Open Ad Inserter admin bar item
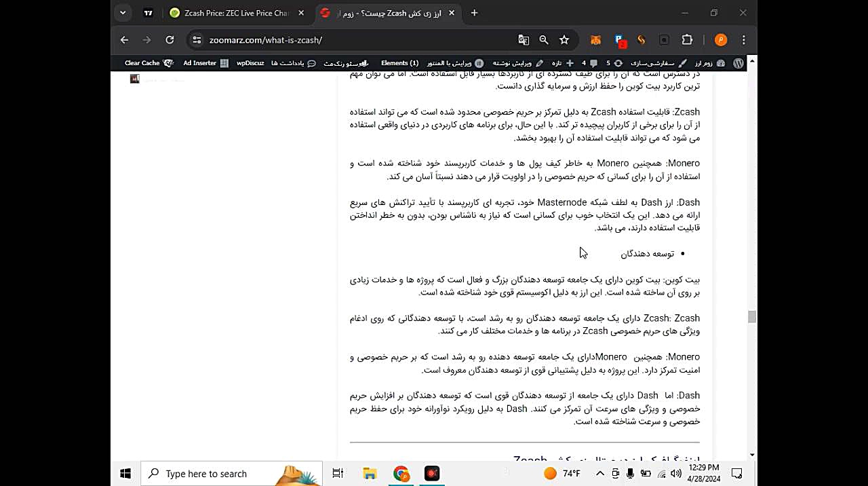Screen dimensions: 868x486 tap(205, 63)
